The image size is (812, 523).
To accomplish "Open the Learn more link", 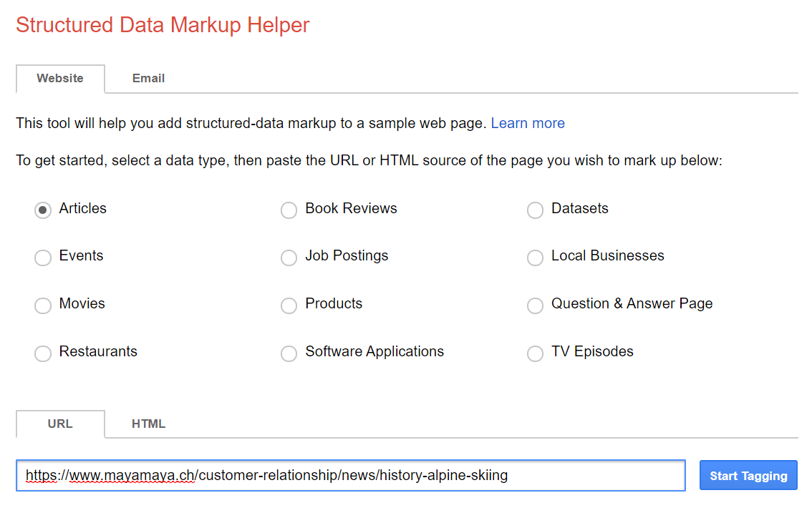I will click(x=528, y=123).
